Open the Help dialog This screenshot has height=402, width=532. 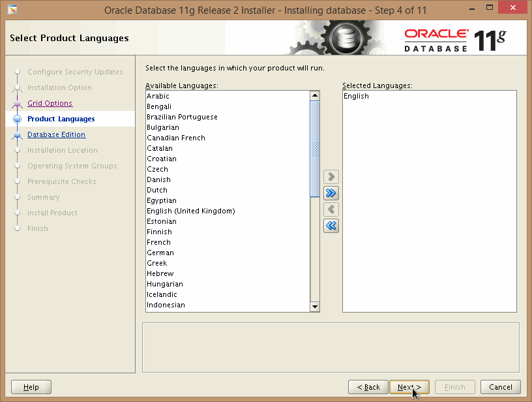[x=31, y=387]
